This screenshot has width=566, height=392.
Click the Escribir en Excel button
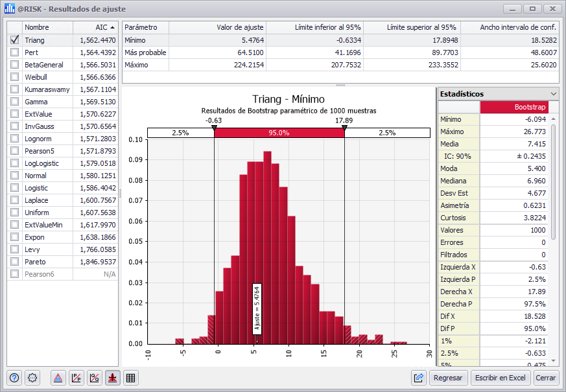[500, 378]
